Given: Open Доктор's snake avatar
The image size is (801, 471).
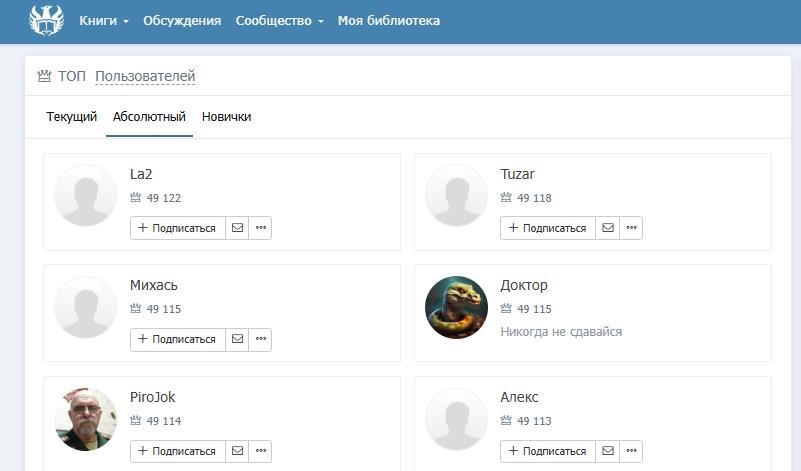Looking at the screenshot, I should tap(456, 308).
